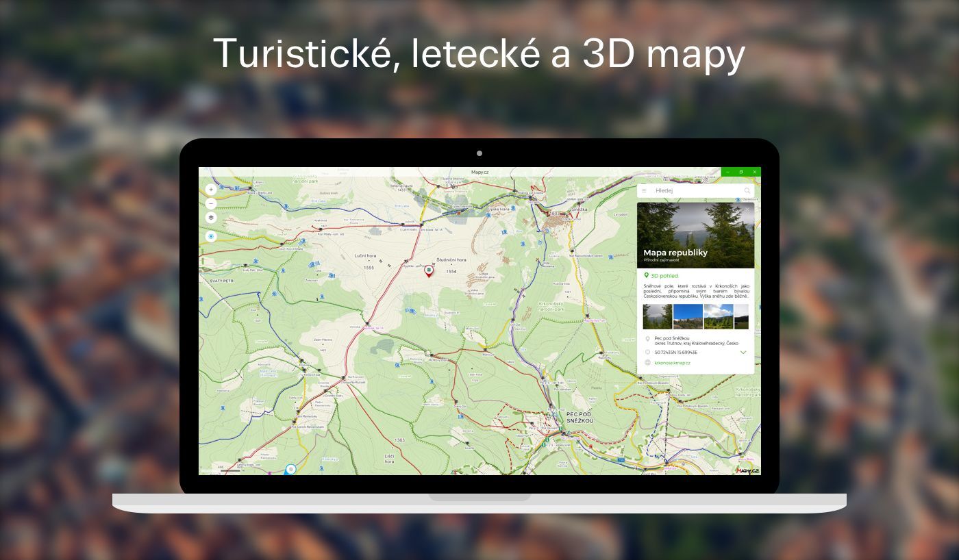Click the blue position marker at map bottom

(x=290, y=470)
